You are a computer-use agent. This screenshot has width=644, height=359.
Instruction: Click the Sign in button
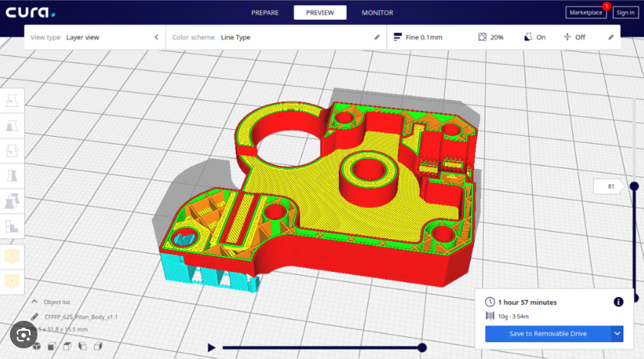[x=626, y=12]
